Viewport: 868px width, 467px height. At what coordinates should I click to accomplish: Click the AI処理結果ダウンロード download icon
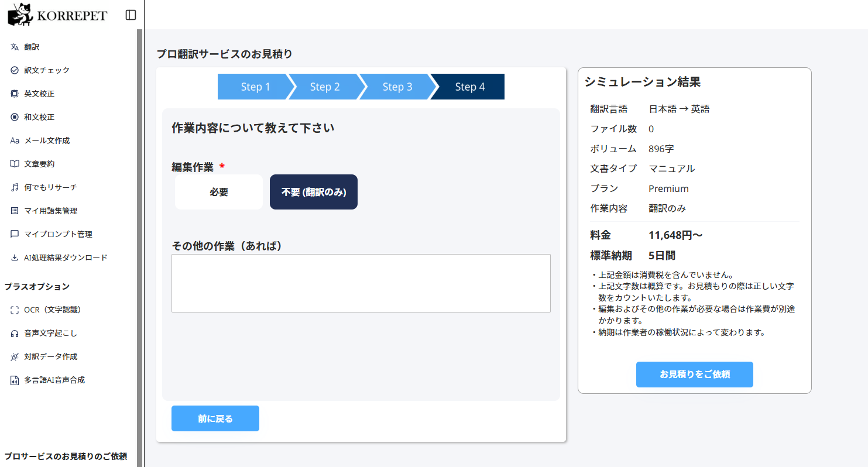tap(15, 257)
